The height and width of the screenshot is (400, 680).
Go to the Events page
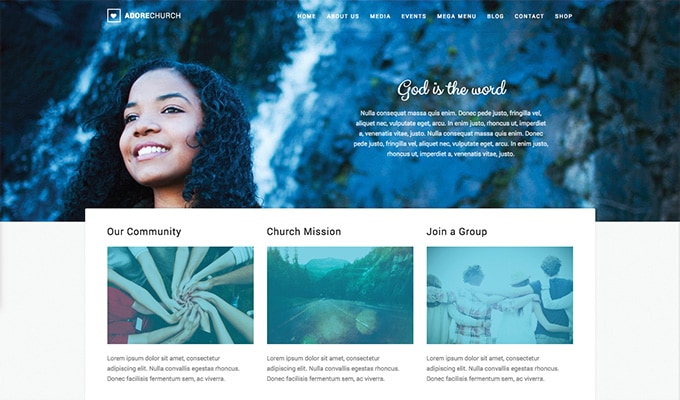(414, 16)
